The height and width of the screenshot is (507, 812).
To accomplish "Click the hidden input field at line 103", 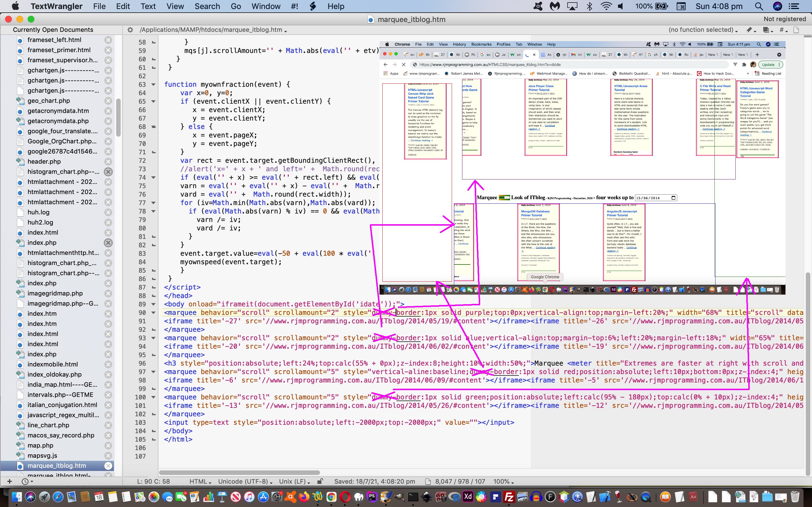I will 339,422.
